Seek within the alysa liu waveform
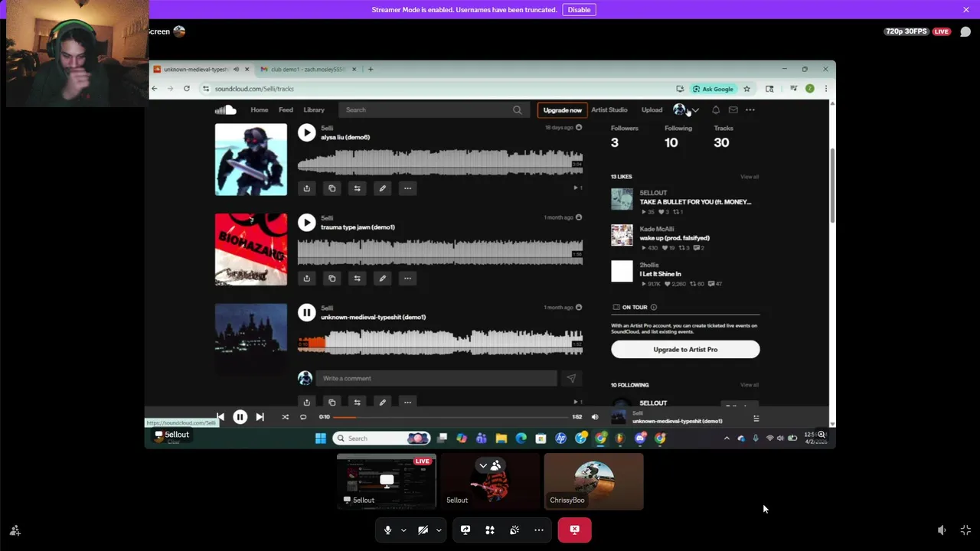 440,162
